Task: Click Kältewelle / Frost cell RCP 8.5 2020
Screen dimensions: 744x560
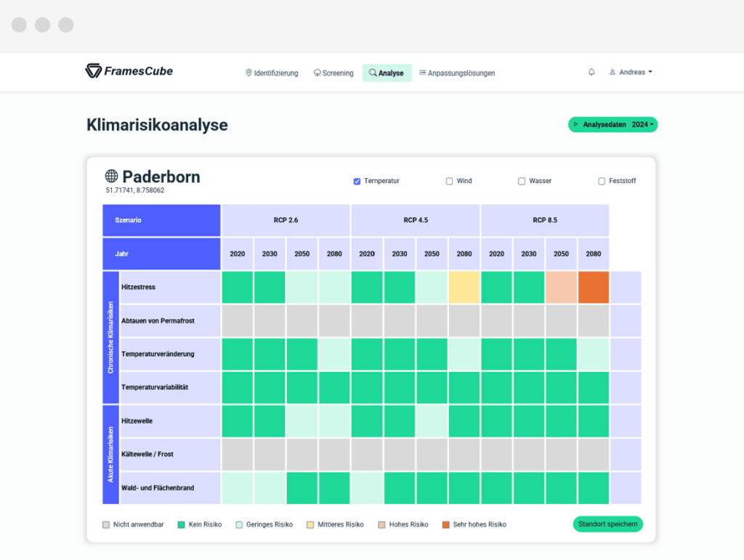Action: pos(496,454)
